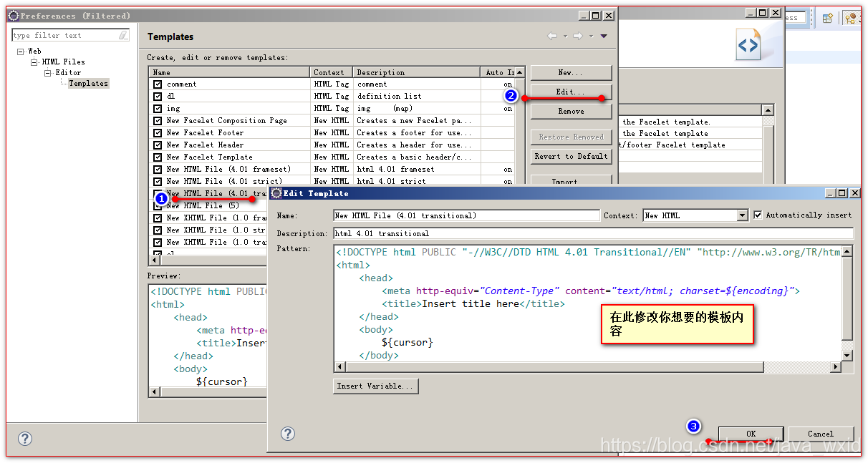Select the New HTML File (4.01 strict) row

tap(332, 182)
